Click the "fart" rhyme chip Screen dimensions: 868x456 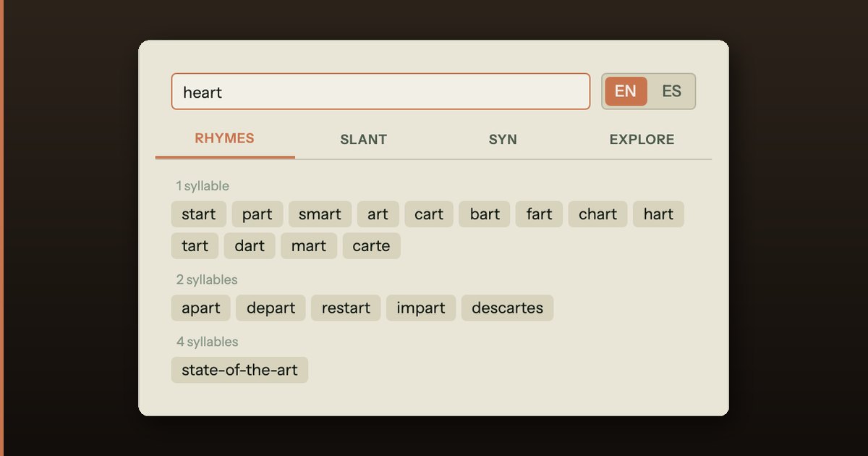pyautogui.click(x=539, y=214)
